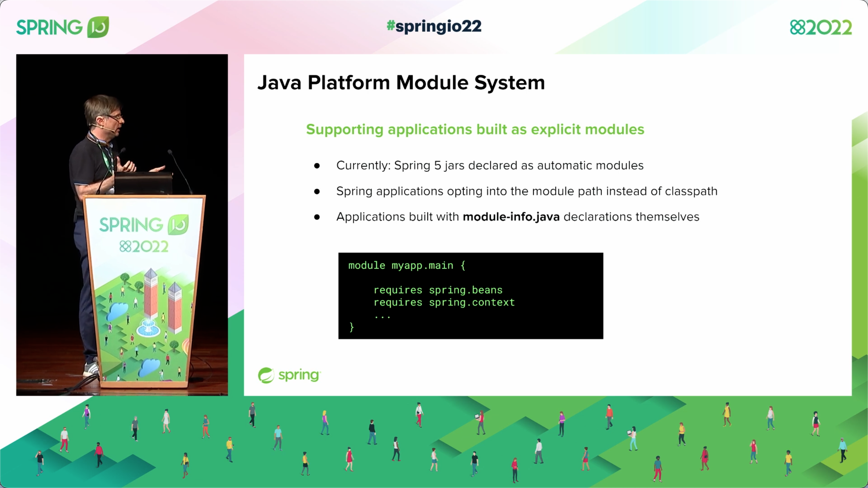The height and width of the screenshot is (488, 868).
Task: Select the Java Platform Module System title
Action: (x=401, y=82)
